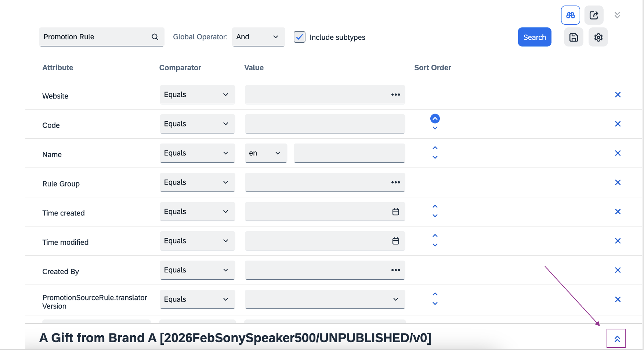Expand toolbar with double chevron down
The image size is (644, 350).
click(617, 15)
